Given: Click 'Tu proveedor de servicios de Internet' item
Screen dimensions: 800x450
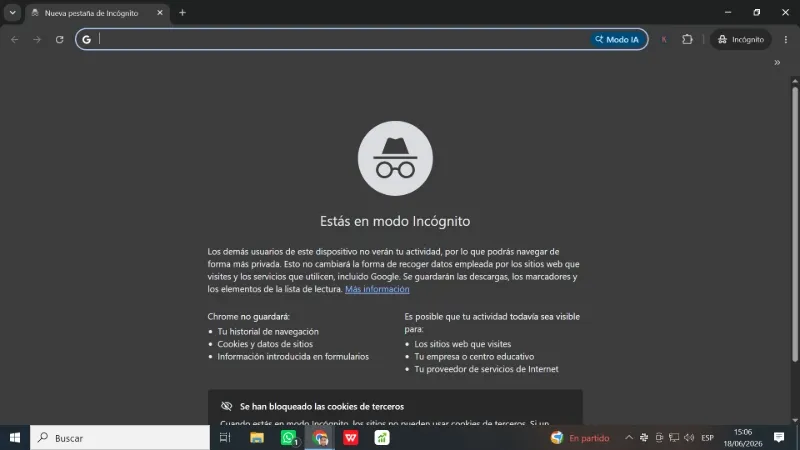Looking at the screenshot, I should [x=486, y=369].
